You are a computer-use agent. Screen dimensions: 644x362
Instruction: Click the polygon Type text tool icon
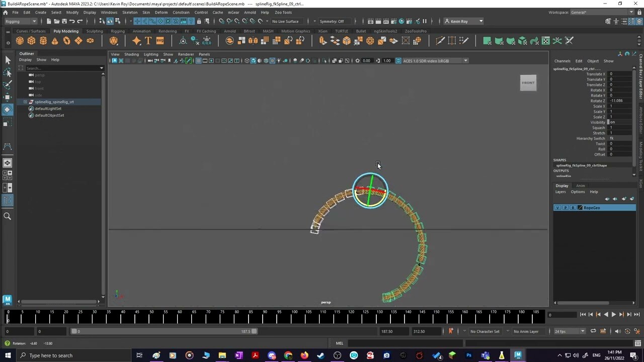pyautogui.click(x=148, y=41)
